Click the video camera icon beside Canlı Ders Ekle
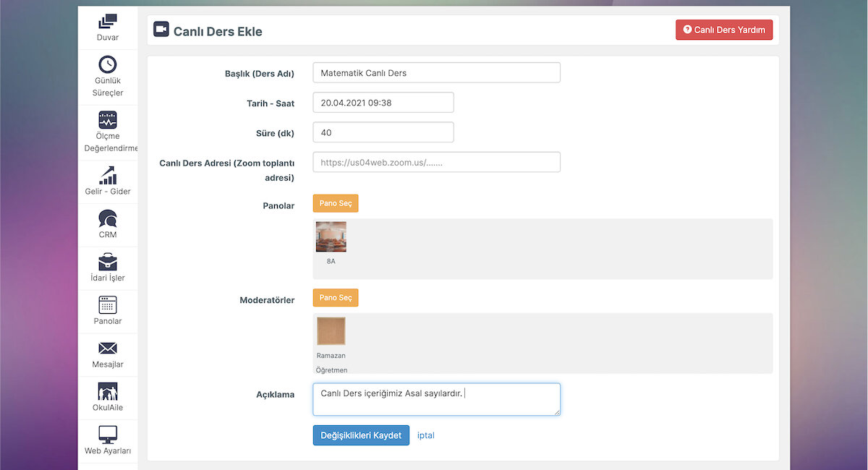This screenshot has height=470, width=868. (161, 30)
